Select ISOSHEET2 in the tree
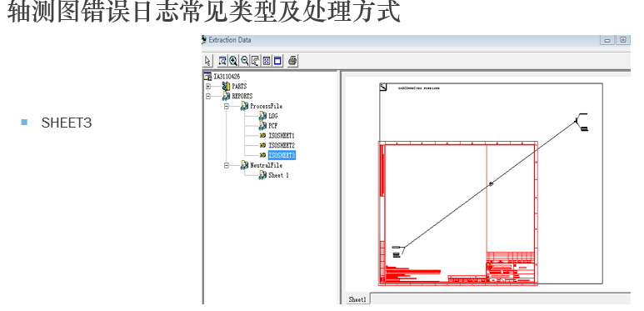 (x=282, y=145)
